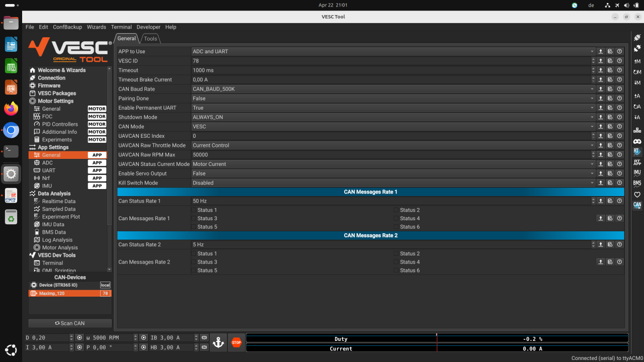The width and height of the screenshot is (644, 362).
Task: Click the anchor keyboard control button
Action: coord(218,342)
